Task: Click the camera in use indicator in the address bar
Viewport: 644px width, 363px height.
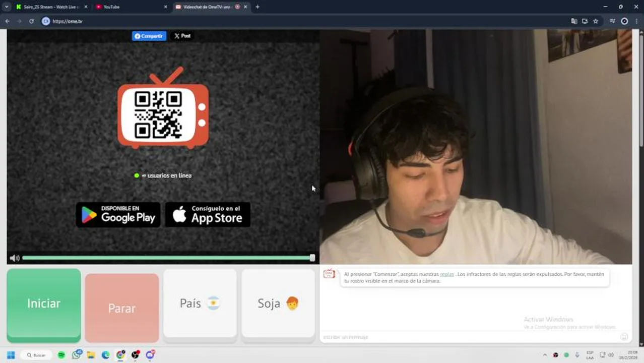Action: tap(585, 21)
